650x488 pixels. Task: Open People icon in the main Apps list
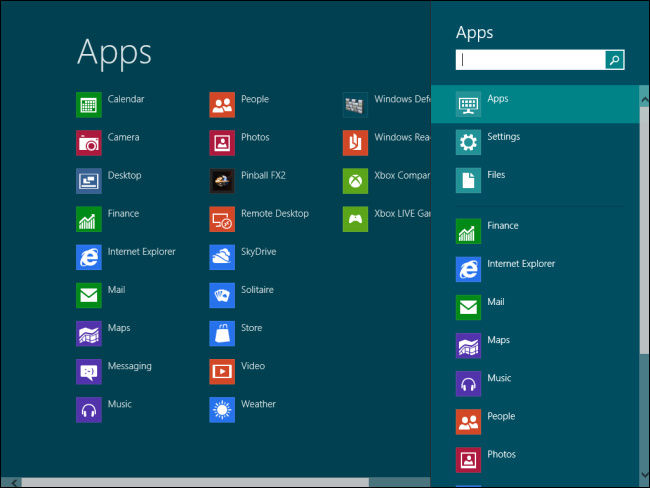tap(222, 105)
